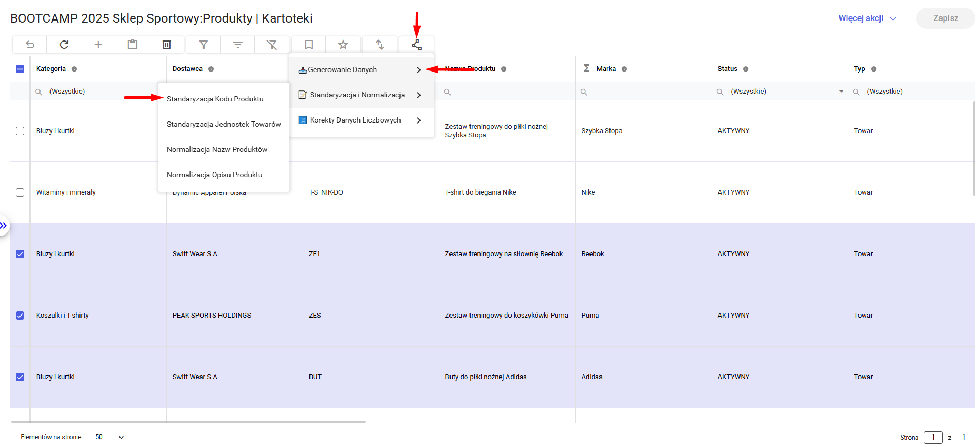Click the plus icon to add row
This screenshot has width=980, height=447.
pyautogui.click(x=98, y=45)
